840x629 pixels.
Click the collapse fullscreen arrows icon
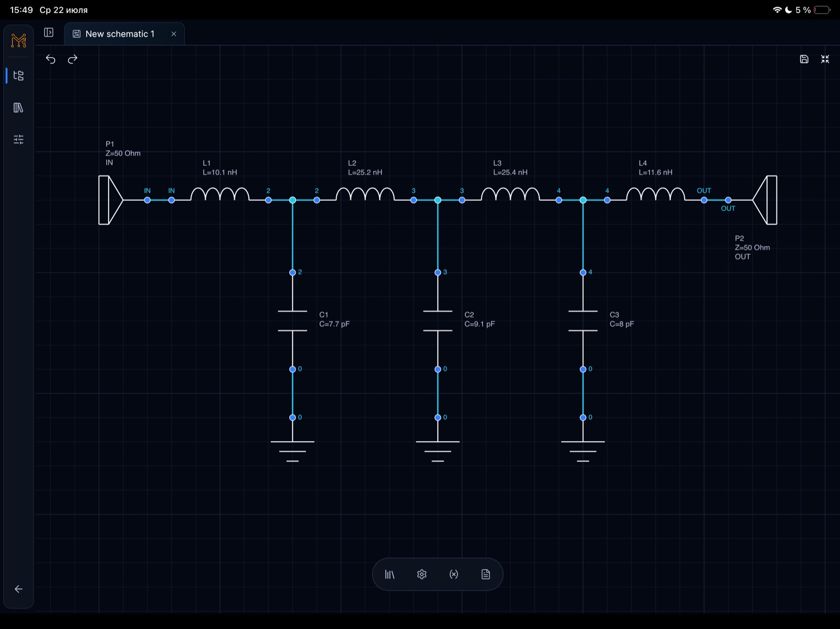[x=825, y=59]
